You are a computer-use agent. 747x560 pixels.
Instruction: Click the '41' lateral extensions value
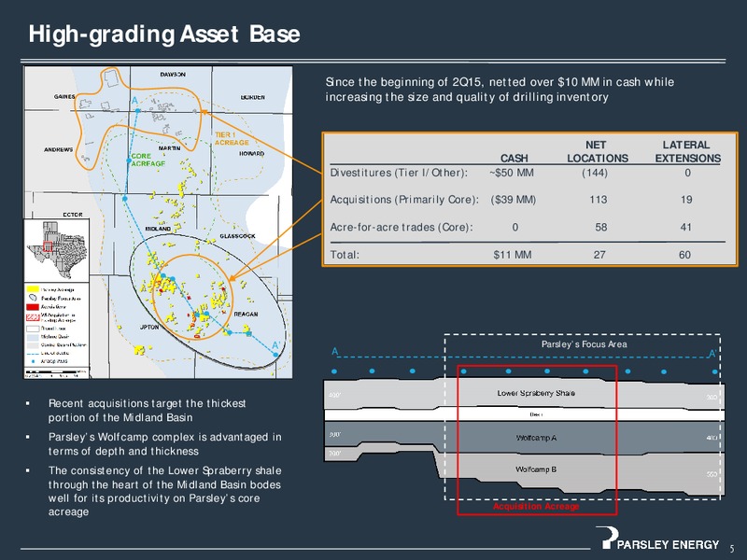click(686, 227)
